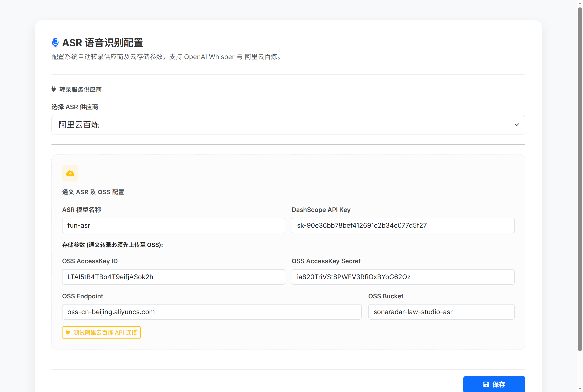The width and height of the screenshot is (583, 392).
Task: Click the scrollbar up arrow
Action: click(579, 3)
